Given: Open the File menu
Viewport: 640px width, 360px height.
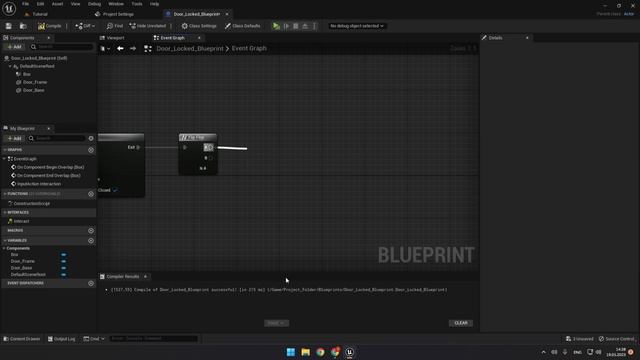Looking at the screenshot, I should pyautogui.click(x=25, y=4).
